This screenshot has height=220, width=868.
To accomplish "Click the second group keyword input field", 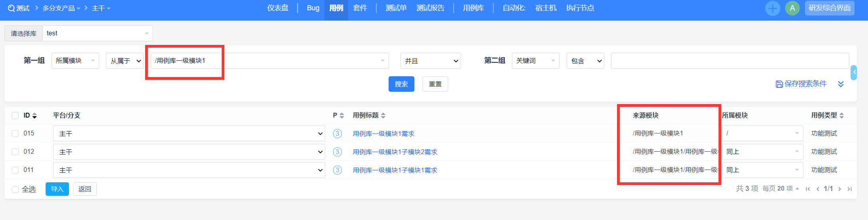I will pos(730,61).
